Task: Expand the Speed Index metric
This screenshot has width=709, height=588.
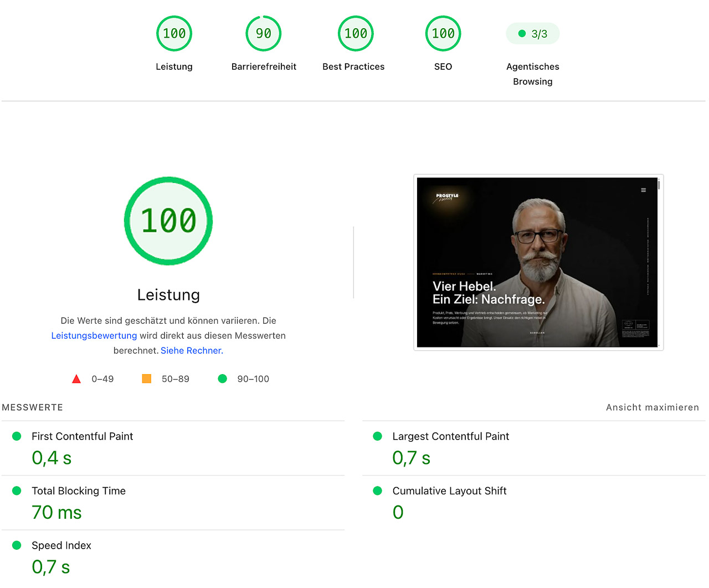Action: point(173,558)
